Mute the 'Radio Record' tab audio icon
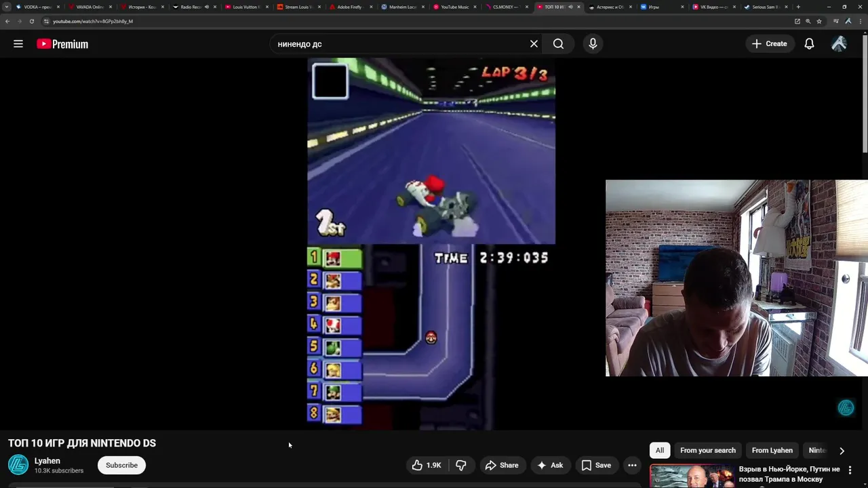Viewport: 868px width, 488px height. [x=206, y=7]
